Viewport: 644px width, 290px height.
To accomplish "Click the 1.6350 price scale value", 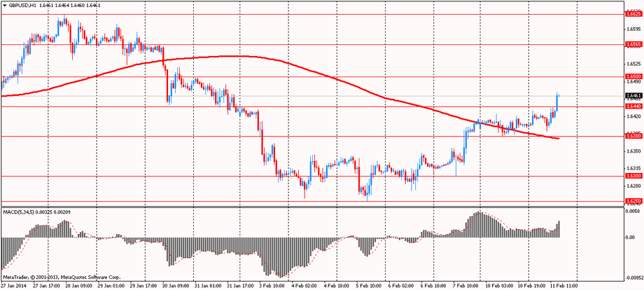I will point(633,151).
